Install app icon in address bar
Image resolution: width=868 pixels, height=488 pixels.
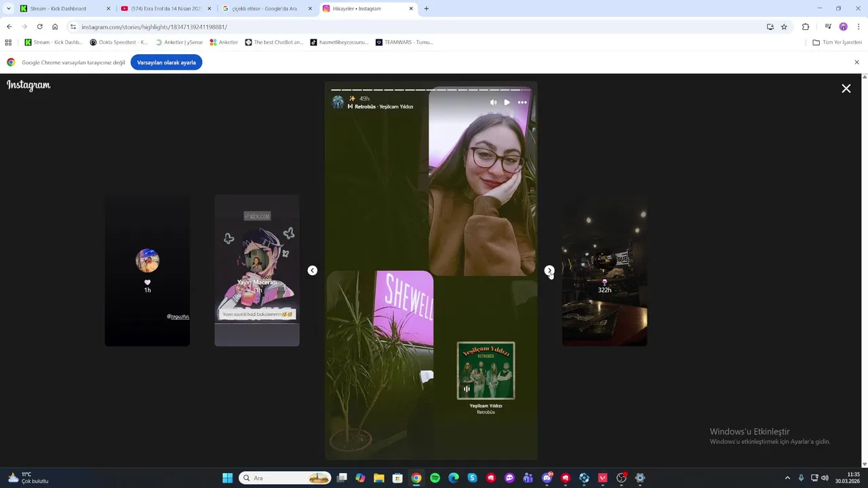pyautogui.click(x=770, y=27)
